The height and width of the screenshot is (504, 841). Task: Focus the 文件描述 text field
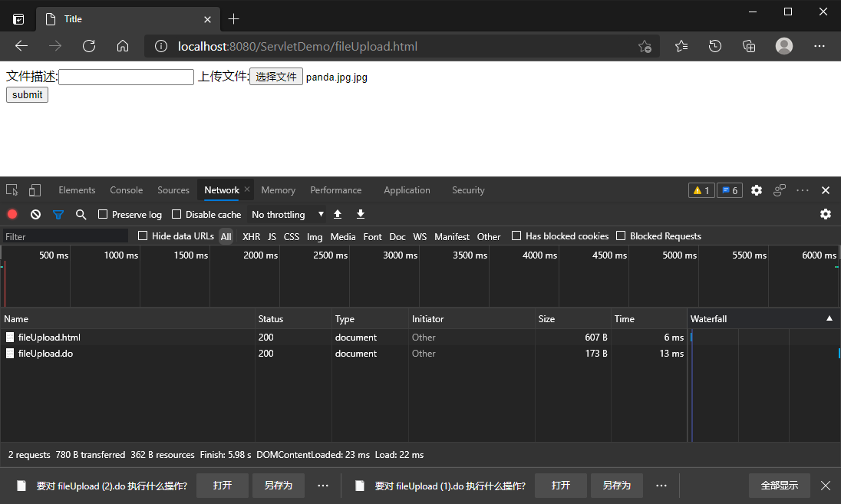(x=126, y=77)
